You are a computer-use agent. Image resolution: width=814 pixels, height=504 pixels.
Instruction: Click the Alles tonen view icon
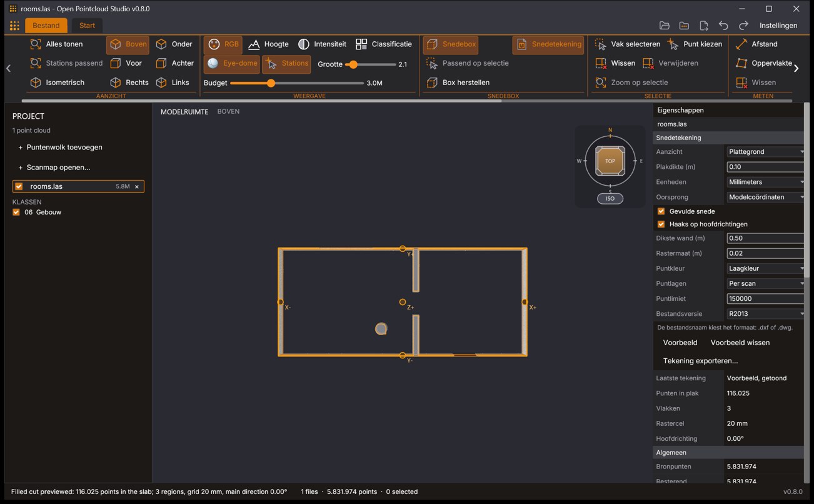click(36, 44)
